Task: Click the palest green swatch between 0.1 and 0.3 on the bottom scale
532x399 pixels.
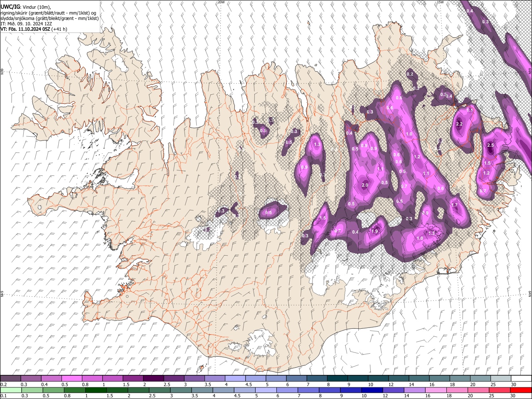Action: point(10,390)
